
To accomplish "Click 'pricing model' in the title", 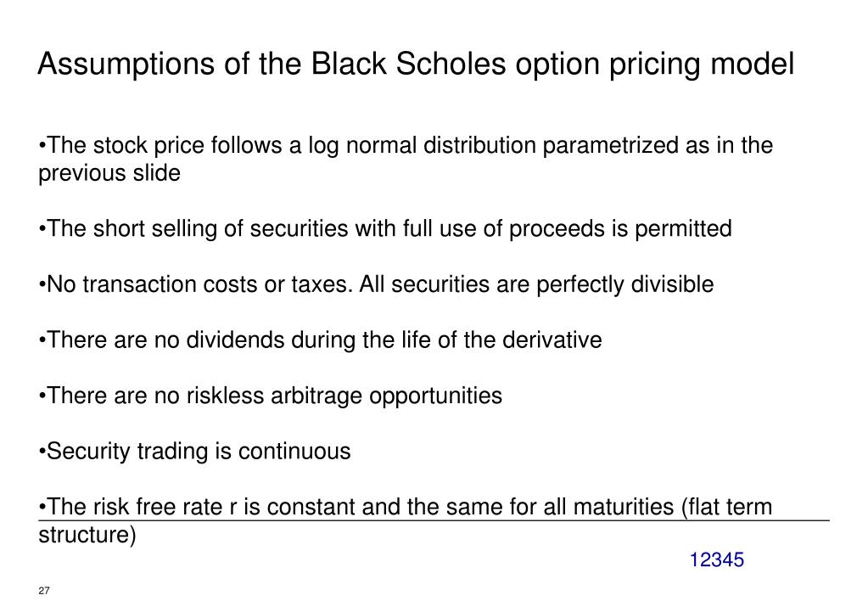I will click(702, 65).
